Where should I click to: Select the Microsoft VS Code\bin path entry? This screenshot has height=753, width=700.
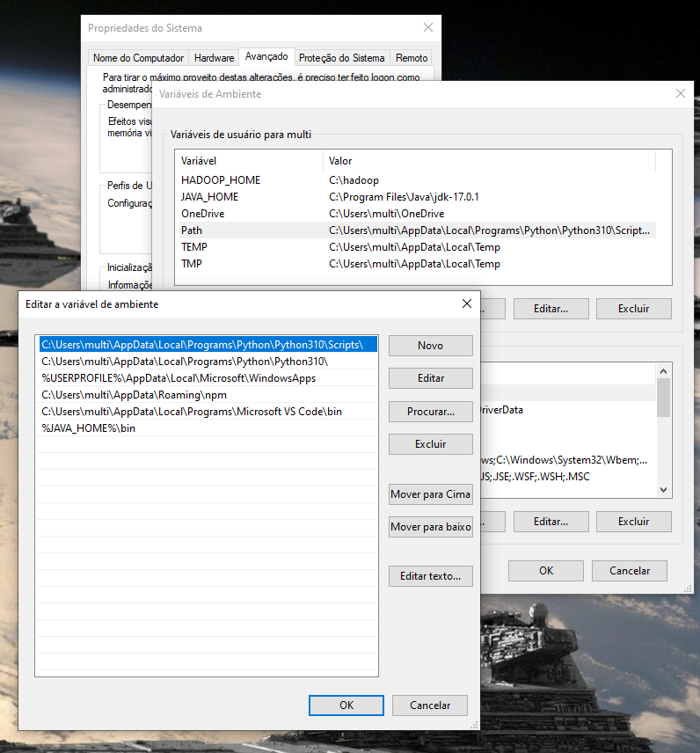coord(207,412)
